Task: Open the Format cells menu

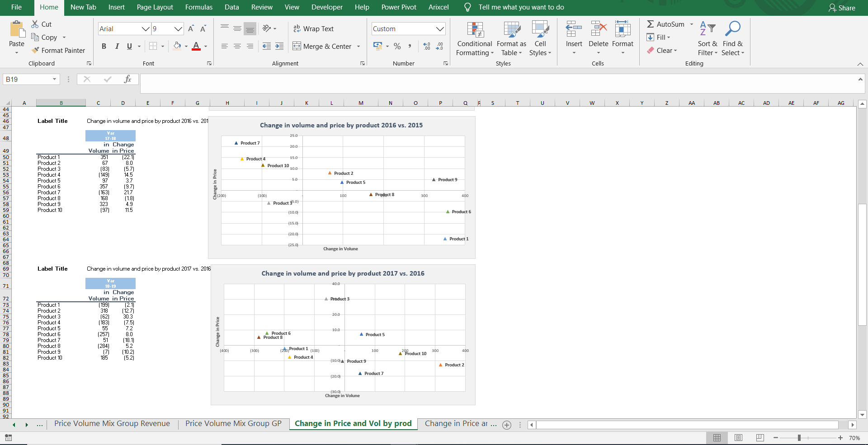Action: [623, 39]
